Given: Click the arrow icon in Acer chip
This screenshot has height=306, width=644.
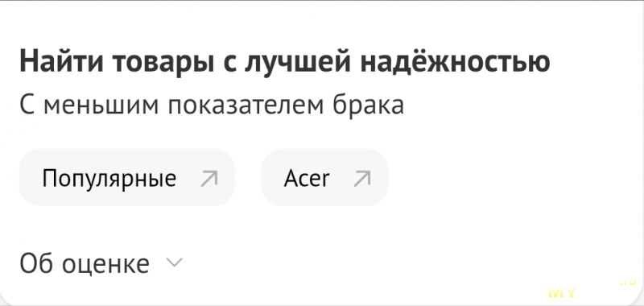Looking at the screenshot, I should click(362, 179).
